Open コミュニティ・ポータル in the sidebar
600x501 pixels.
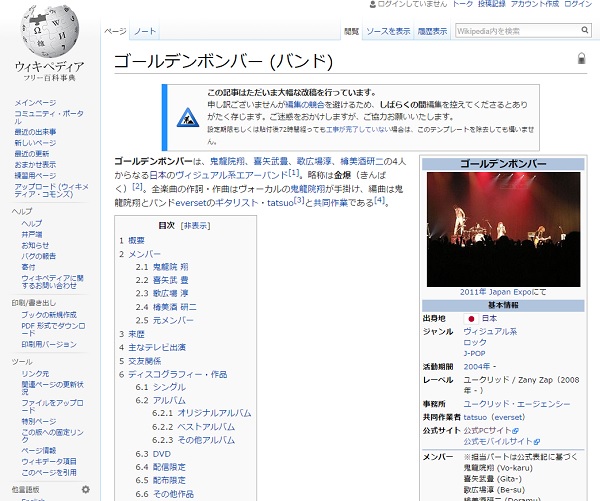[x=49, y=117]
